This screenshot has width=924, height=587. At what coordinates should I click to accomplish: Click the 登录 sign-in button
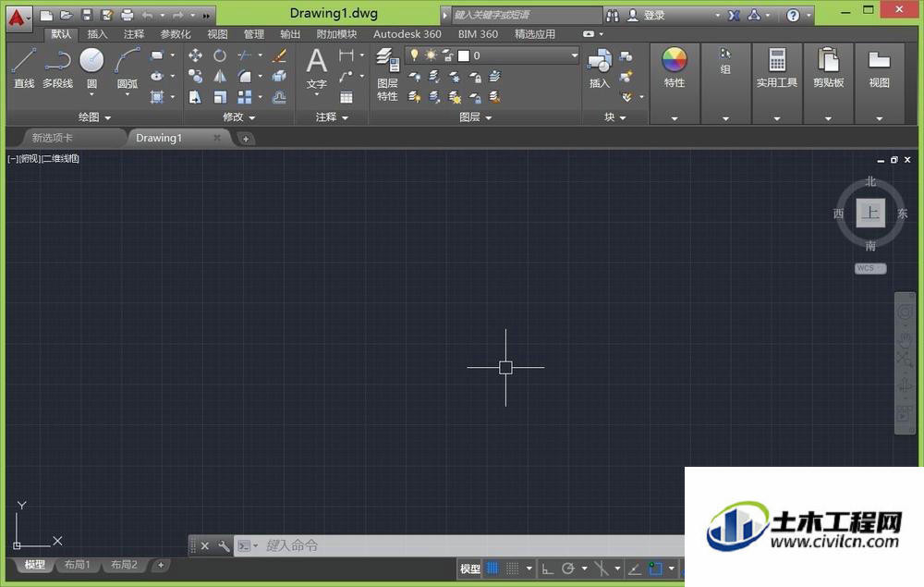(x=654, y=16)
